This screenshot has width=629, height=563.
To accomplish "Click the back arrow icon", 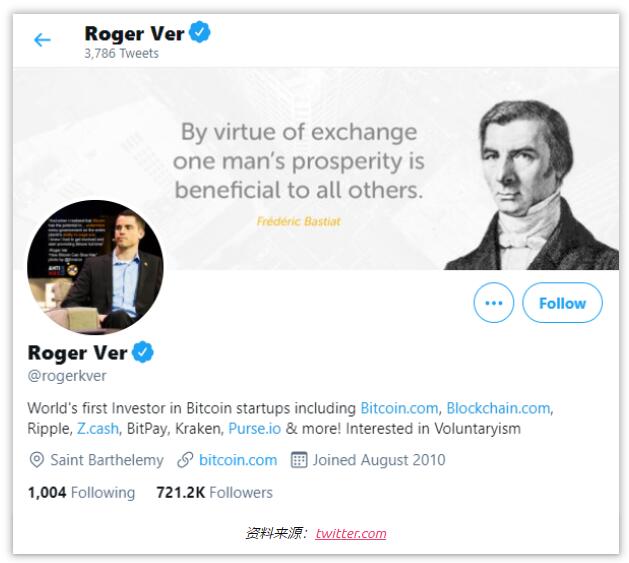I will [x=42, y=40].
